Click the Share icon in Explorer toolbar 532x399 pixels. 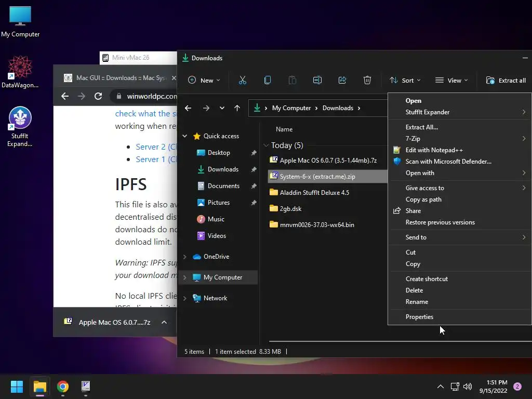pos(342,81)
